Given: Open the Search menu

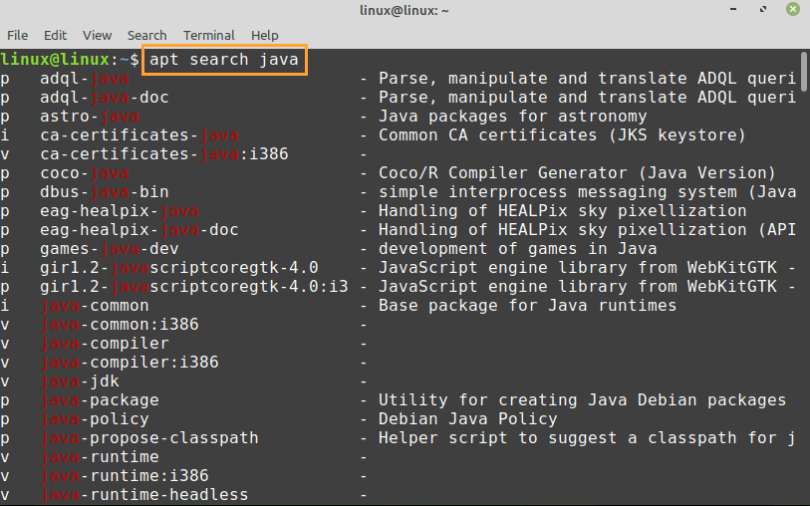Looking at the screenshot, I should 147,35.
